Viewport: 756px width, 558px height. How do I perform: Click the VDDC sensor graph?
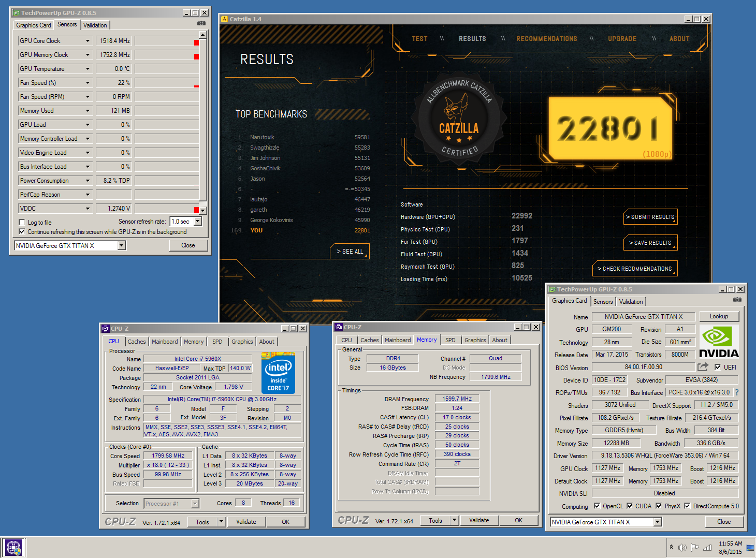(167, 209)
